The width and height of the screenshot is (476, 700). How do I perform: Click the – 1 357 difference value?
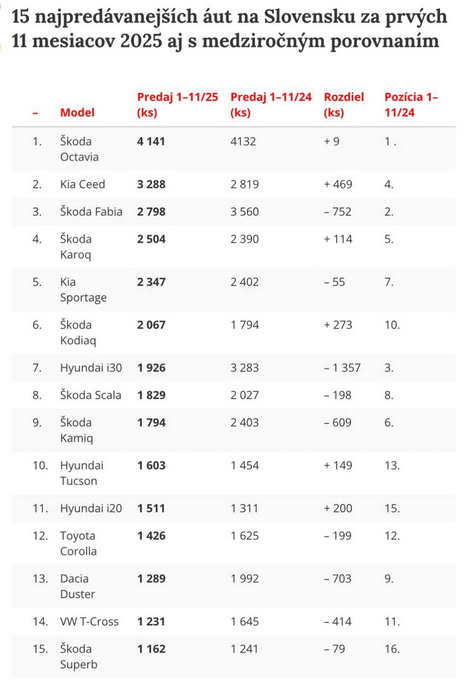(342, 368)
